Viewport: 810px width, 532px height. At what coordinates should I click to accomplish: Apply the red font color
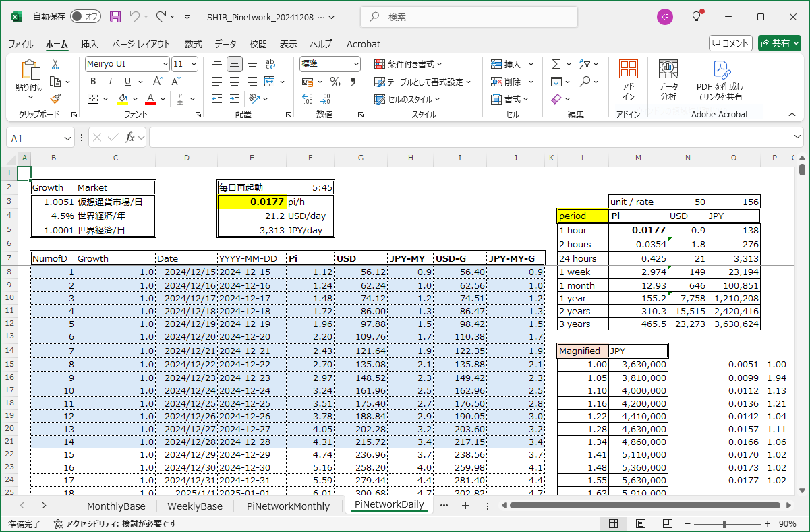click(150, 99)
